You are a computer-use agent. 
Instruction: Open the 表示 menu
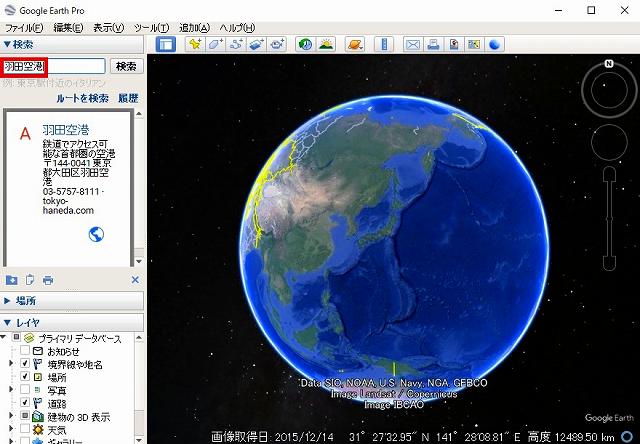(x=109, y=28)
